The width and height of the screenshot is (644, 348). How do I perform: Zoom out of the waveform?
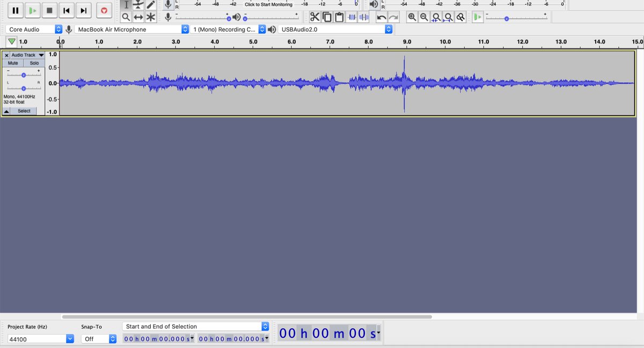click(424, 17)
